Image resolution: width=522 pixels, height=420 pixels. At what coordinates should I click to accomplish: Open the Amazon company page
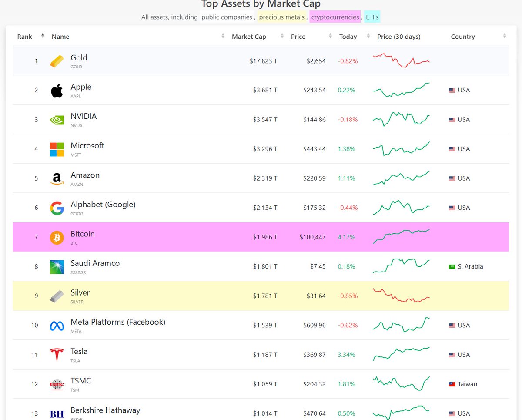point(85,175)
